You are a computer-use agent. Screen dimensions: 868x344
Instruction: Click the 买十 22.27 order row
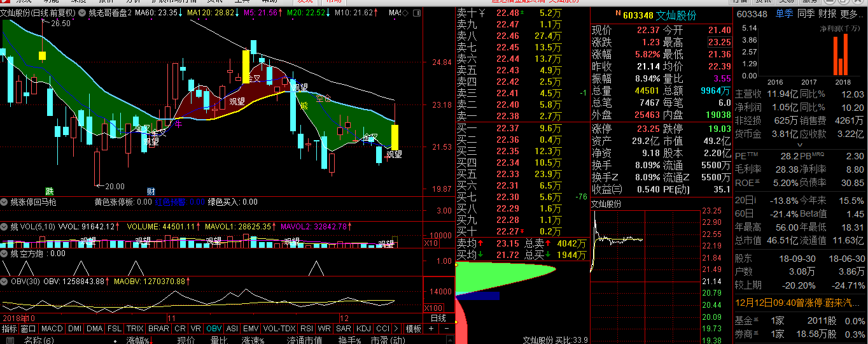[522, 231]
